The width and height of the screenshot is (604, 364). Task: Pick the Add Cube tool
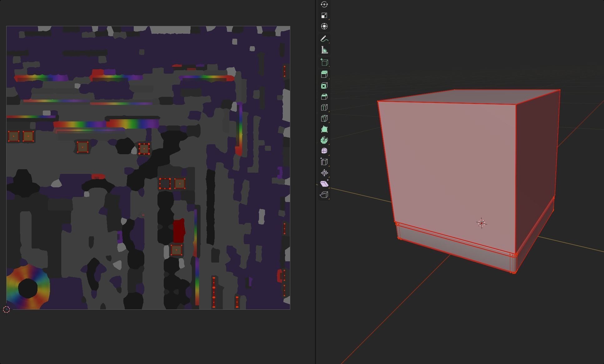[x=324, y=62]
